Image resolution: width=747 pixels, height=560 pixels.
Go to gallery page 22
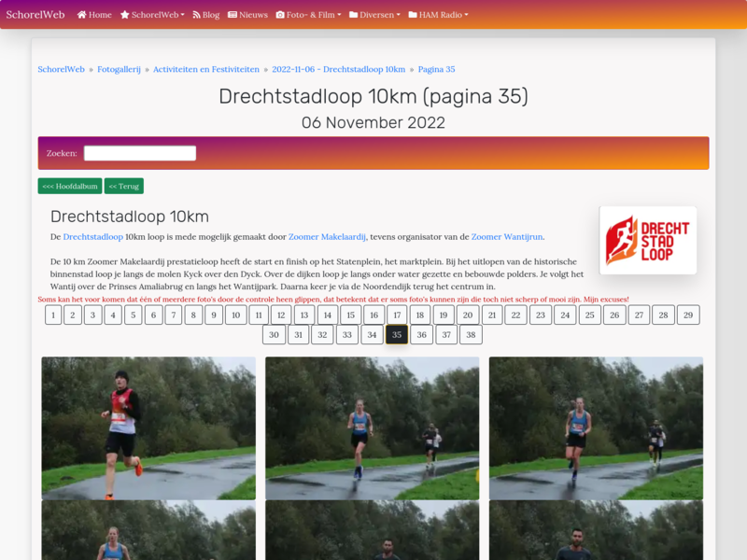516,315
